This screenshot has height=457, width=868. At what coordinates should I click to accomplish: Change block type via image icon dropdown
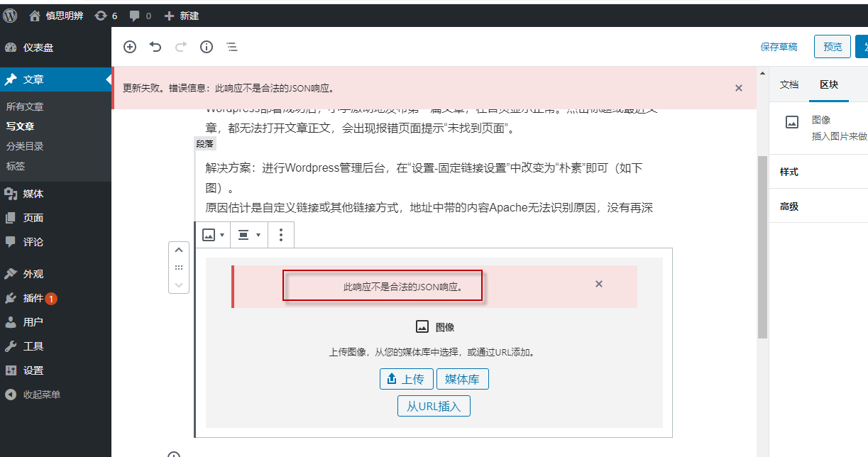(x=213, y=235)
